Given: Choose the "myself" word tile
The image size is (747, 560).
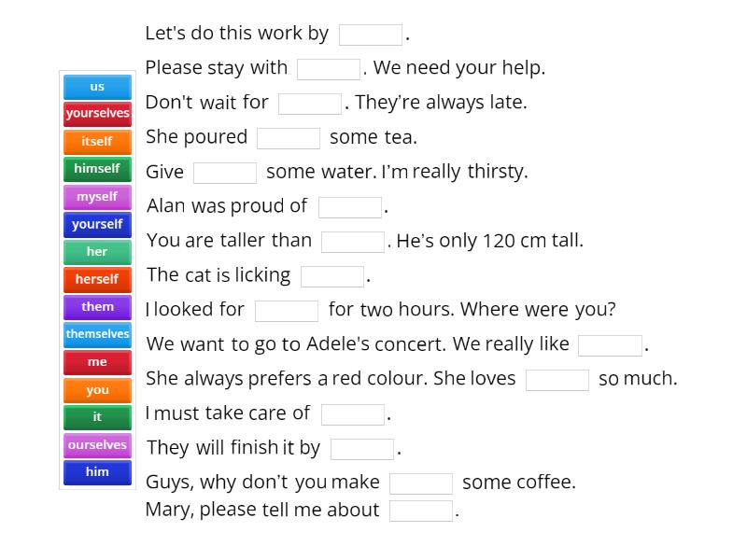Looking at the screenshot, I should click(96, 197).
